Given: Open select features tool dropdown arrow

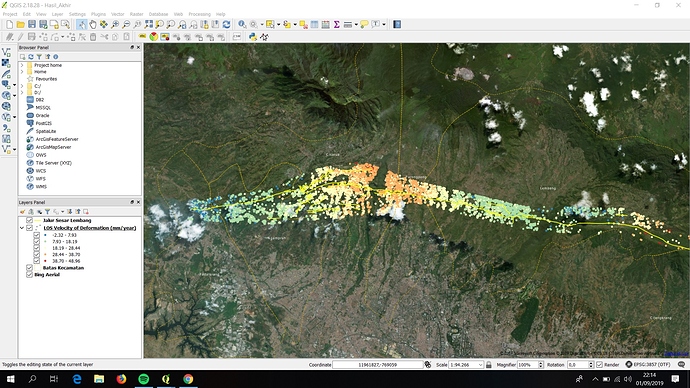Looking at the screenshot, I should click(x=279, y=25).
